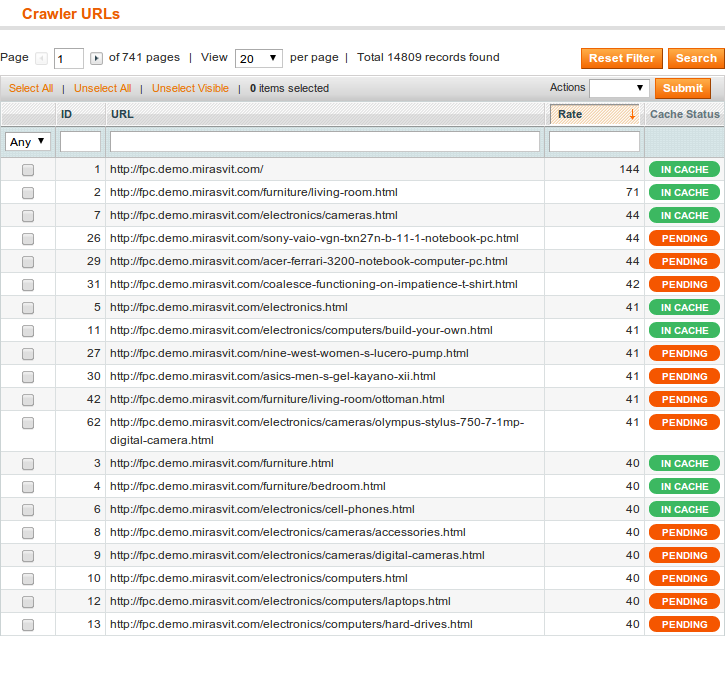Check the acer-ferrari notebook row
The width and height of the screenshot is (725, 680).
[x=28, y=262]
